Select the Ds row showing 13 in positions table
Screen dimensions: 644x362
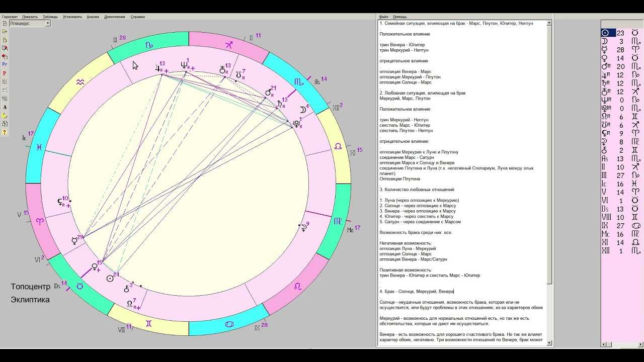[622, 209]
